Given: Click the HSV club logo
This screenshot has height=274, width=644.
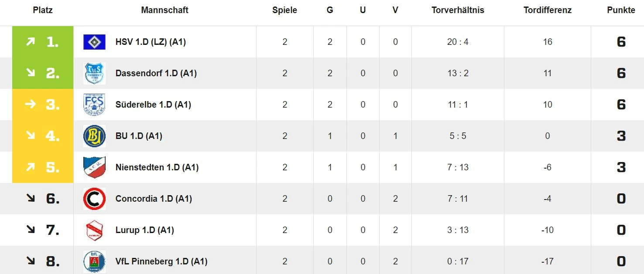Looking at the screenshot, I should 94,42.
